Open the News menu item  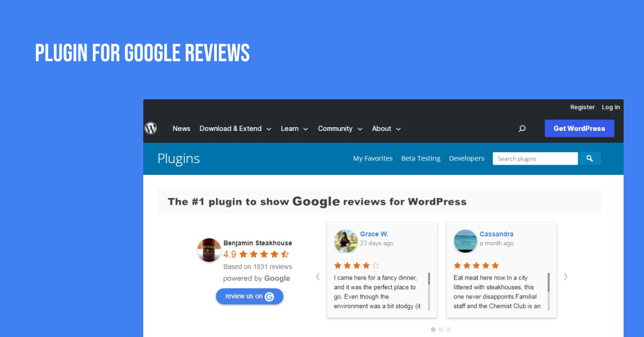coord(181,128)
